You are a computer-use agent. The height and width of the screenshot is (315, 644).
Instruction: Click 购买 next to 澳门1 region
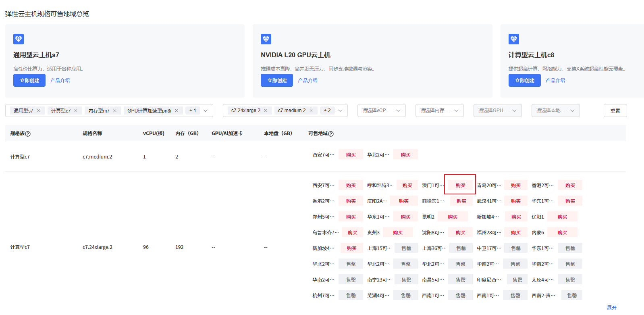pyautogui.click(x=460, y=186)
